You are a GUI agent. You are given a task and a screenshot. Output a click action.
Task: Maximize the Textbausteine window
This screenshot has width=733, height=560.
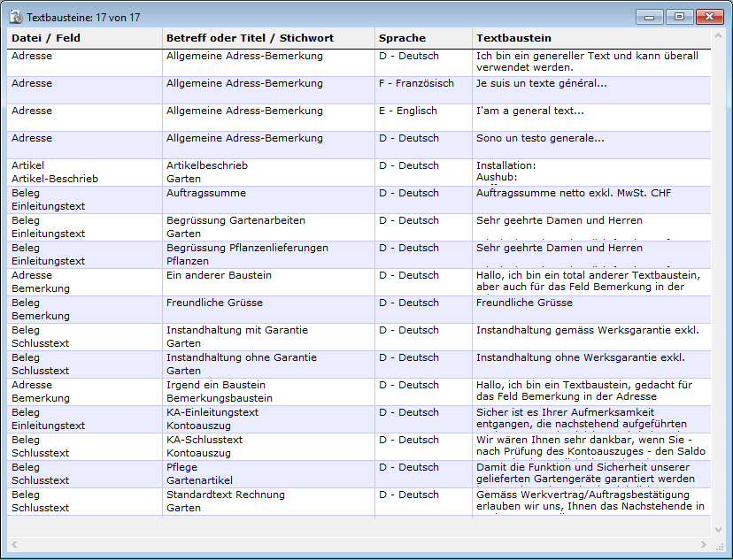(679, 17)
